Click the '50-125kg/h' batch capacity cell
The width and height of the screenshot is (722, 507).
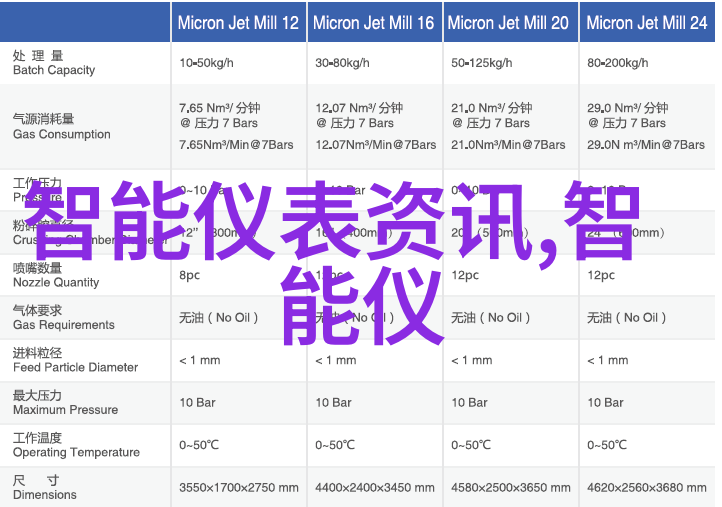tap(482, 63)
